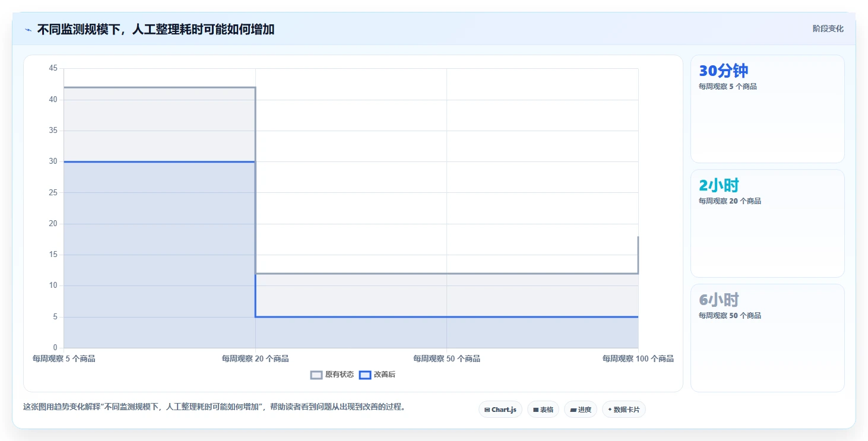Toggle the 改善后 legend item
868x441 pixels.
pos(378,375)
